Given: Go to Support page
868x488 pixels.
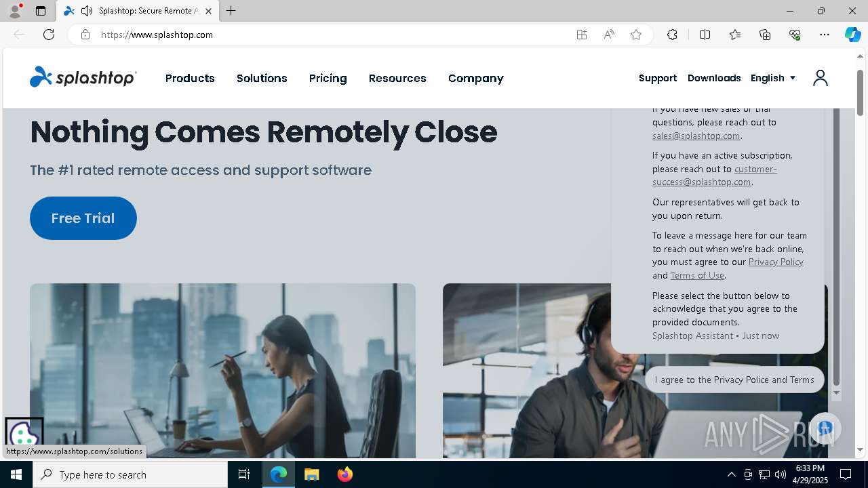Looking at the screenshot, I should click(x=658, y=78).
